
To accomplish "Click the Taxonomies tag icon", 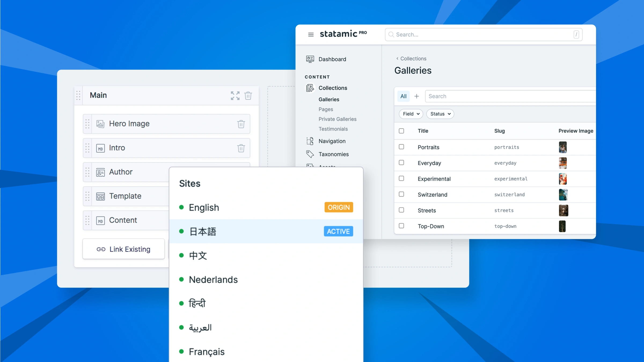I will (x=310, y=154).
